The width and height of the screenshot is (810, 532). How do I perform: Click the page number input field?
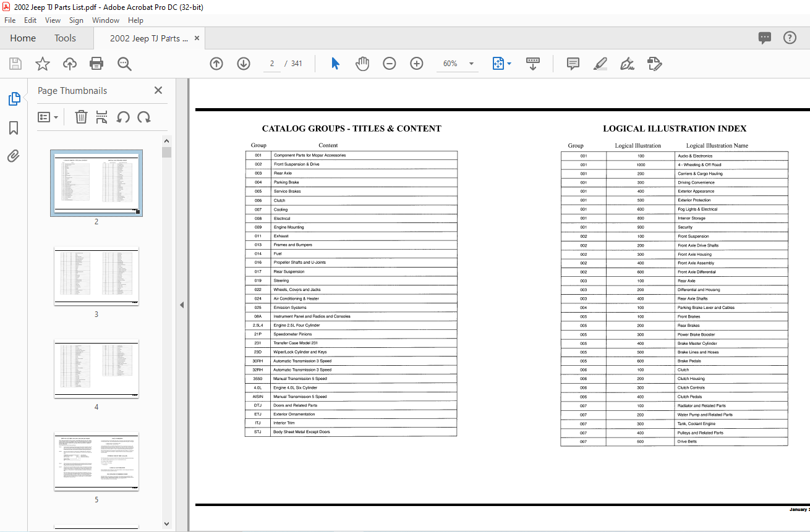(x=271, y=64)
